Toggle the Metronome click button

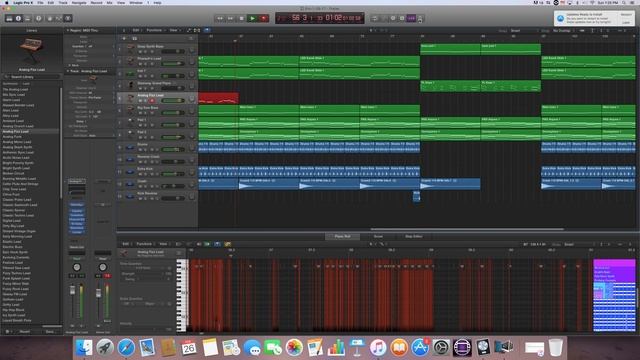tap(420, 18)
